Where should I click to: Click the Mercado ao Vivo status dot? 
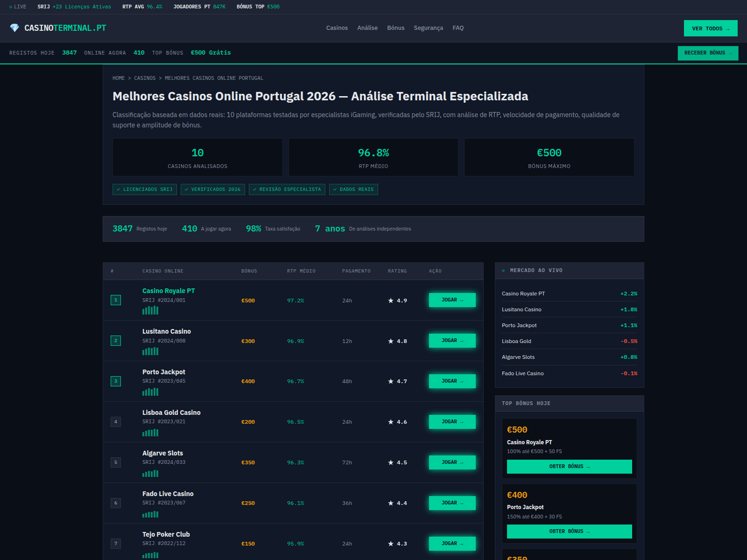pos(503,271)
